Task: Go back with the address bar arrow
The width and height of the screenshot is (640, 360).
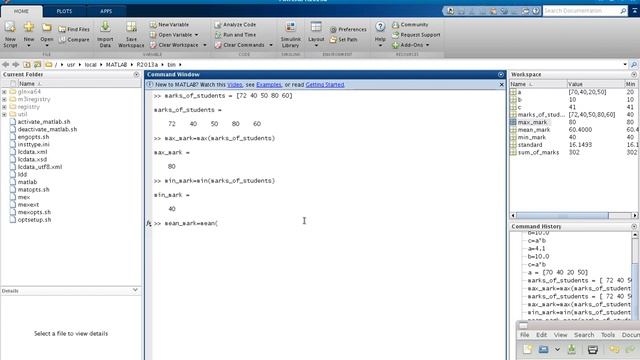Action: tap(5, 64)
